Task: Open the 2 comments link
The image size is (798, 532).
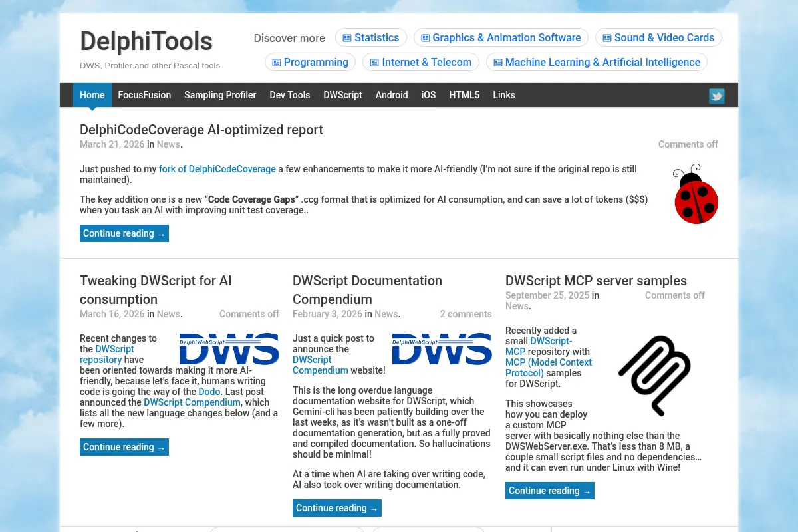Action: coord(465,314)
